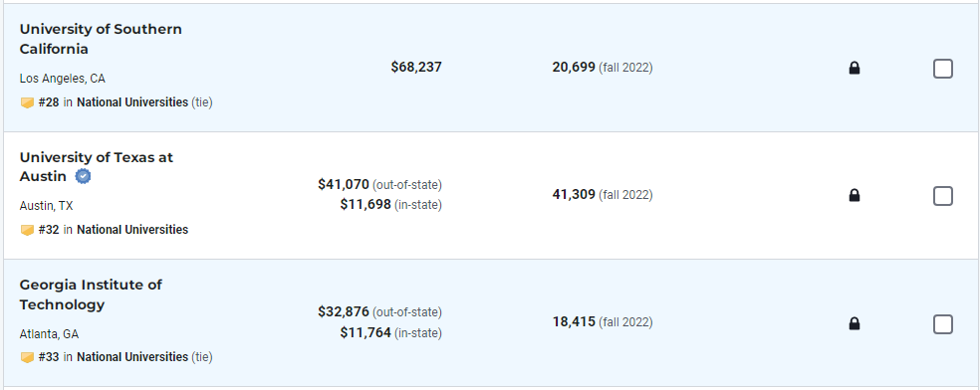Click the ranking badge icon next to #32
This screenshot has width=980, height=390.
[27, 230]
